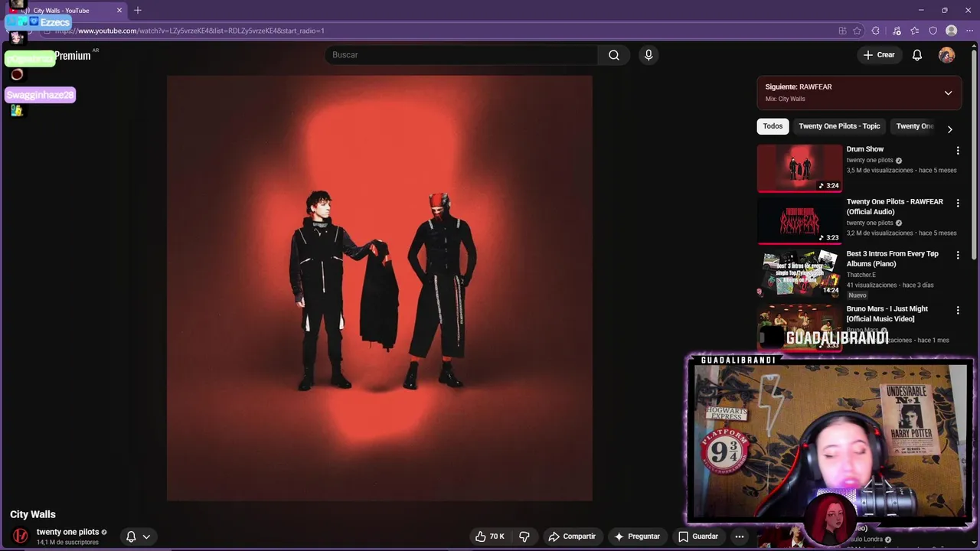The width and height of the screenshot is (980, 551).
Task: Open options for Bruno Mars I Just Might
Action: (957, 310)
